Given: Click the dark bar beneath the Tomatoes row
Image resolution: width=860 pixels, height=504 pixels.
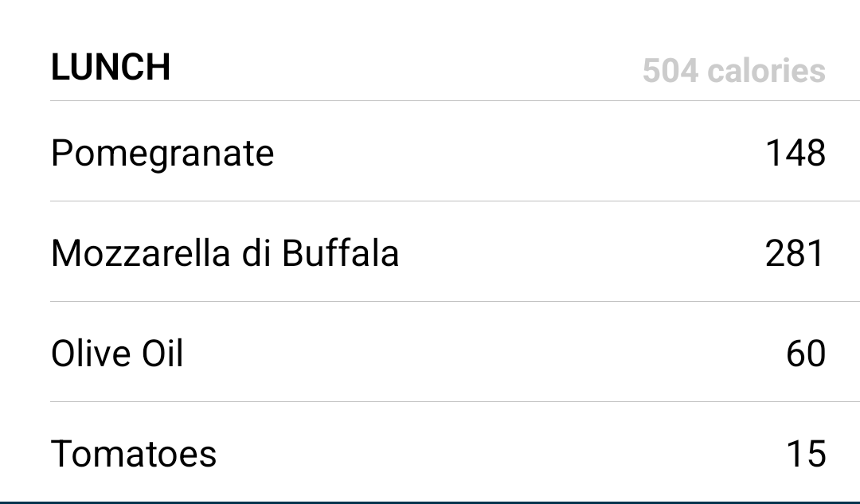Looking at the screenshot, I should [430, 502].
